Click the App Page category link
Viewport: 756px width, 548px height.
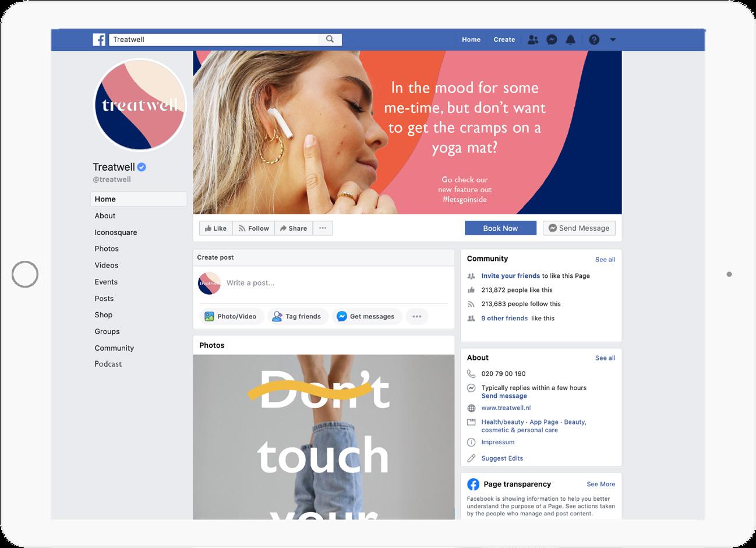pos(544,422)
